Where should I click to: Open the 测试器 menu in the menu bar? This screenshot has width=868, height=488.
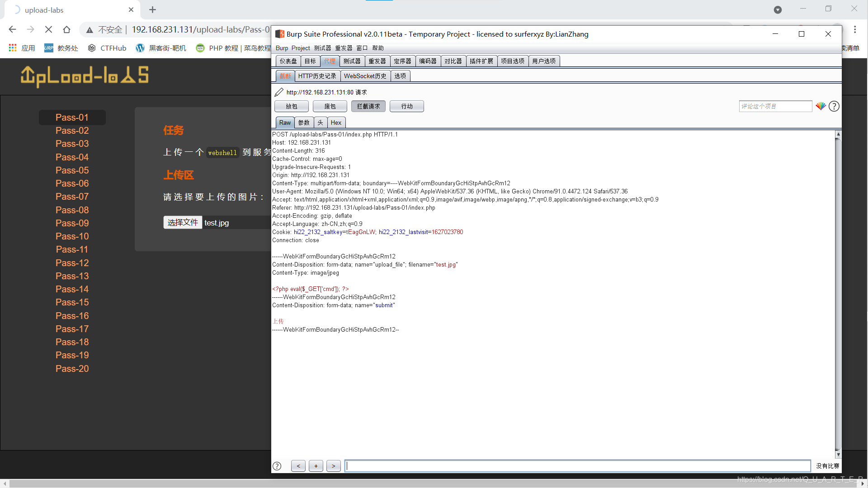click(322, 48)
